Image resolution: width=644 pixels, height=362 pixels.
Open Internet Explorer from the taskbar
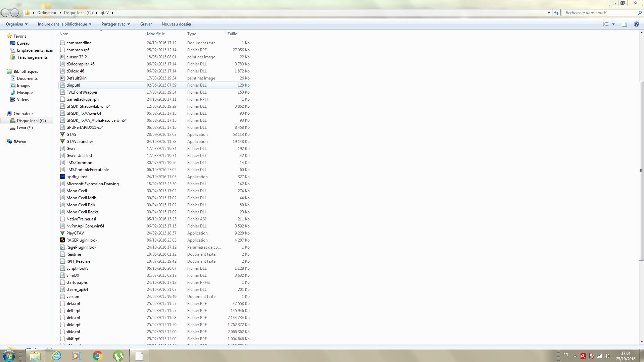pos(56,356)
